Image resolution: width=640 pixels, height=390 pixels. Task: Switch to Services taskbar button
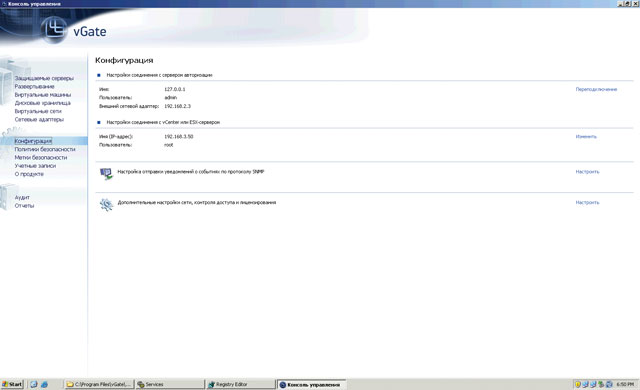click(x=170, y=384)
